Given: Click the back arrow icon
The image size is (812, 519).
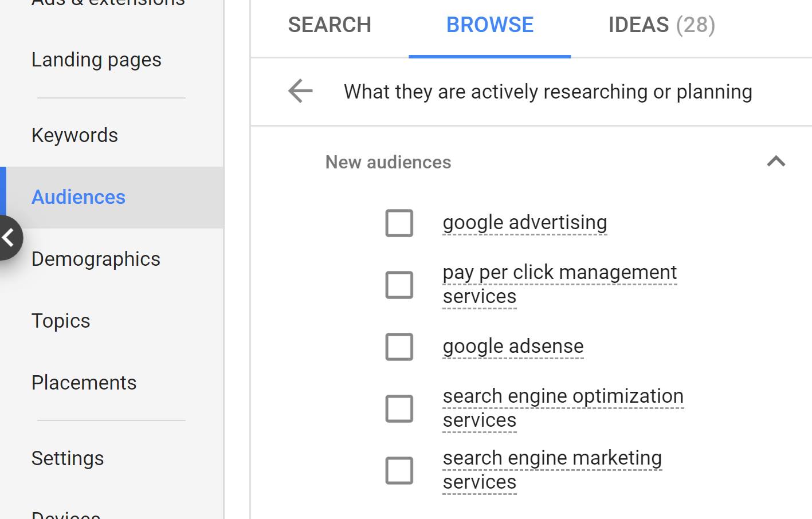Looking at the screenshot, I should 300,91.
